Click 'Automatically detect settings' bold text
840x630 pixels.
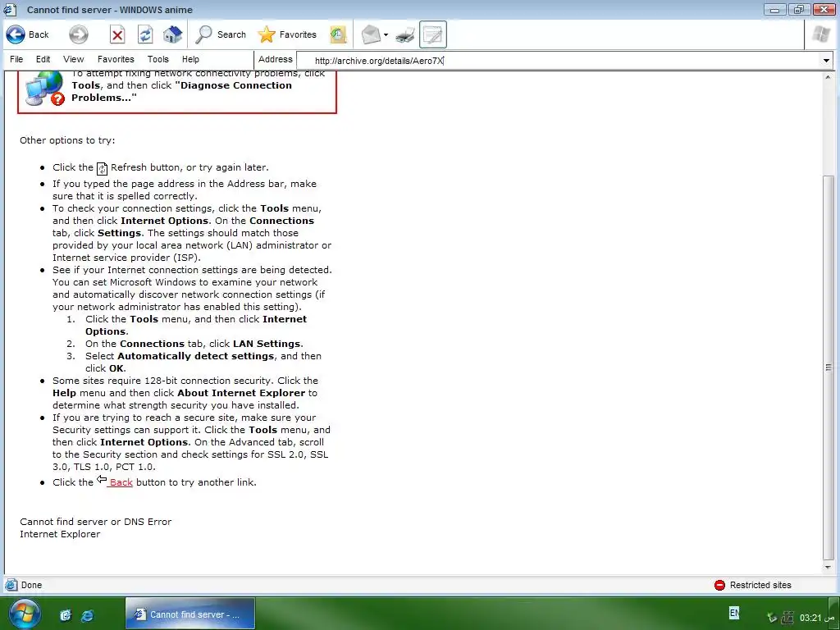pos(195,356)
